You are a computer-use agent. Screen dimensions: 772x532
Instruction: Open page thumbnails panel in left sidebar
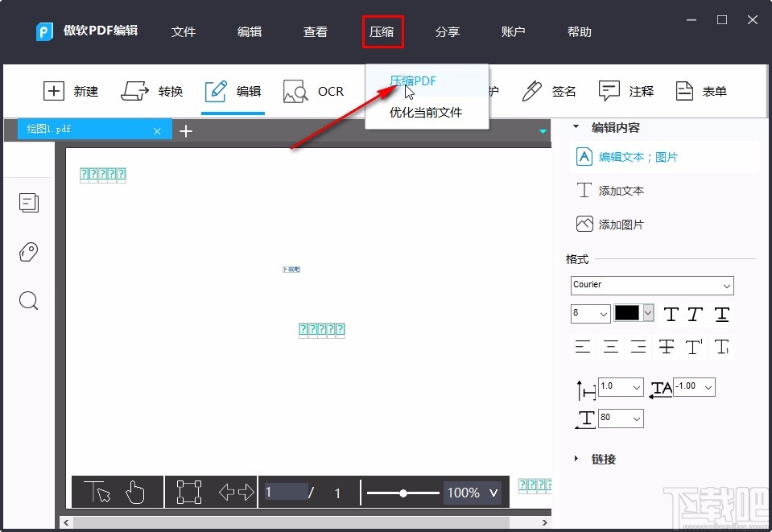tap(29, 203)
